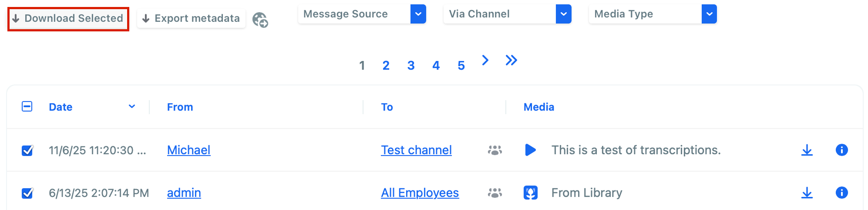Open the Test channel link

[417, 150]
